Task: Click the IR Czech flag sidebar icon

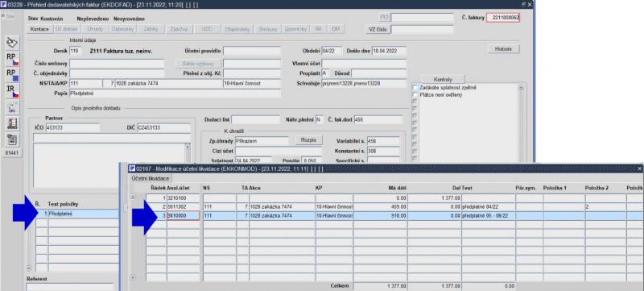Action: coord(12,92)
